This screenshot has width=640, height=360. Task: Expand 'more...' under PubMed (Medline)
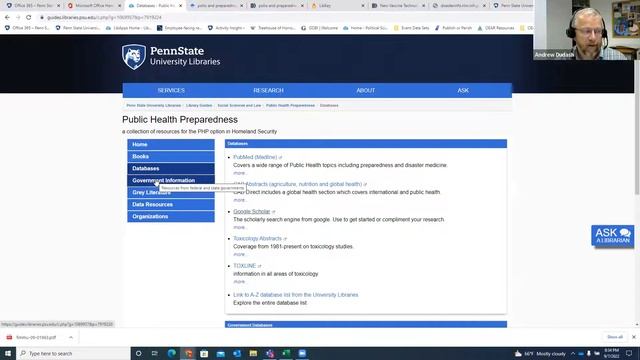click(x=240, y=173)
